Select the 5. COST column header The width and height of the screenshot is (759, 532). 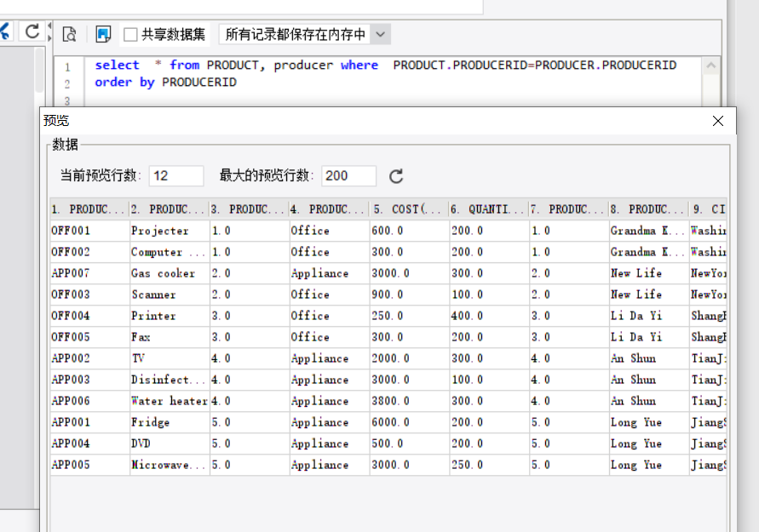(409, 209)
